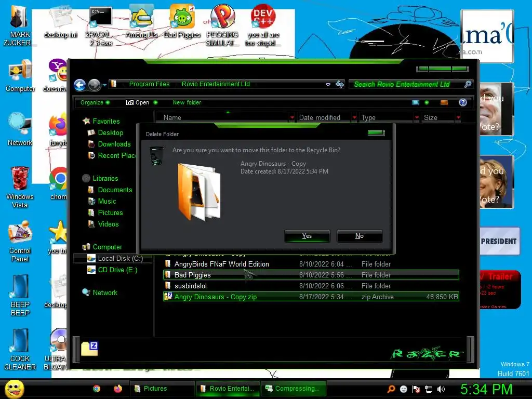532x399 pixels.
Task: Toggle the preview pane icon
Action: 444,102
